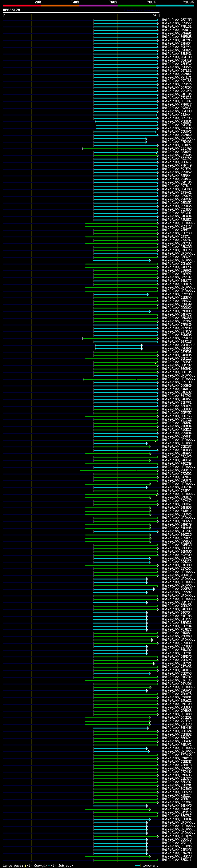Select the UniRef100_Q5U8V3 label
Screen dimensions: 197x868
(177, 132)
